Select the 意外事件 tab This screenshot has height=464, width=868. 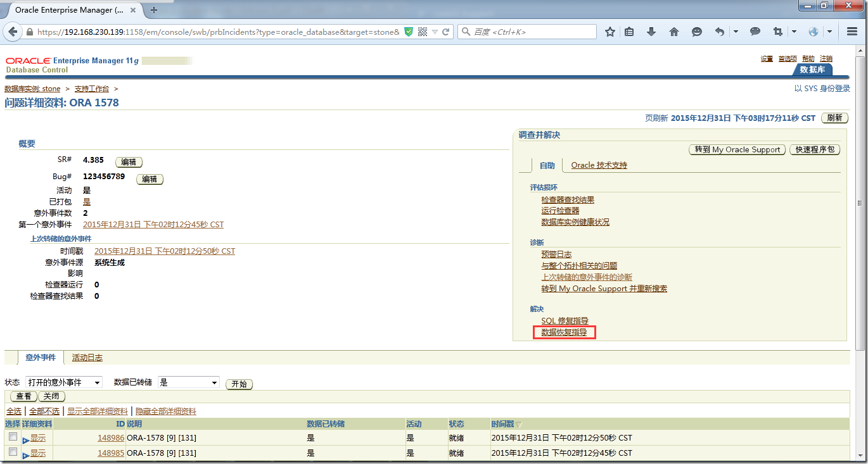click(x=41, y=358)
